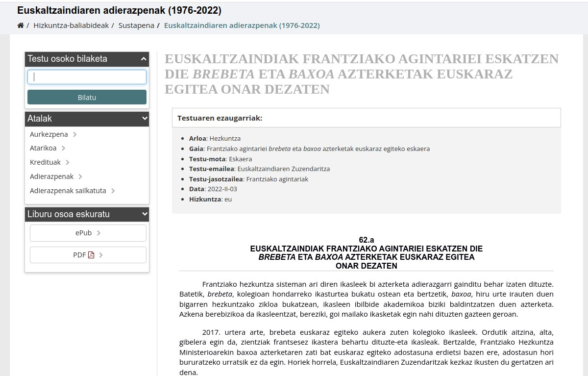Click the chevron next to Aurkezpena
Screen dimensions: 588x376
[x=75, y=135]
